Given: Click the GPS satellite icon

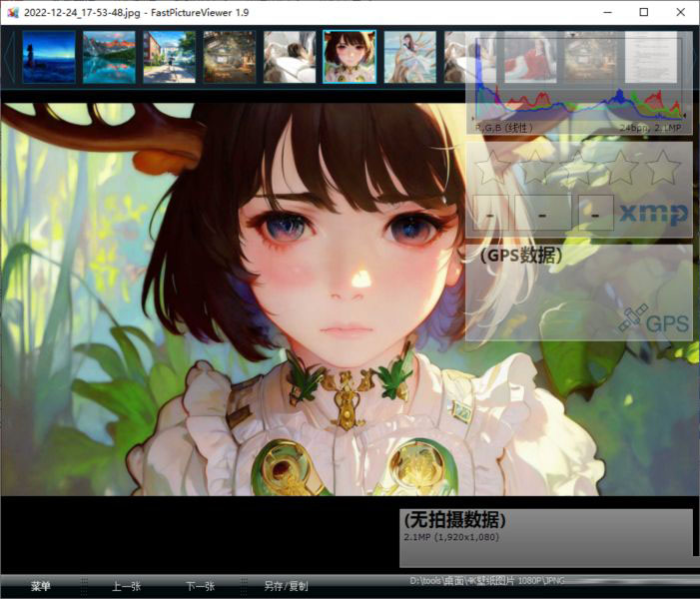Looking at the screenshot, I should click(x=654, y=319).
